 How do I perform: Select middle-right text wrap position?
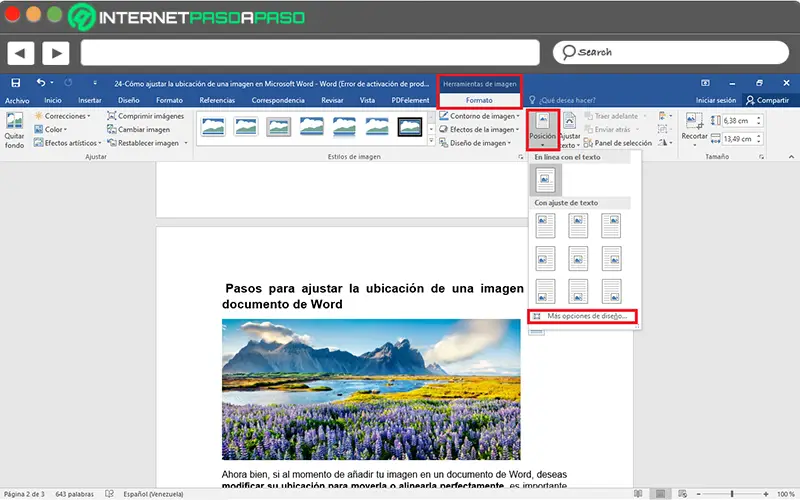click(611, 258)
